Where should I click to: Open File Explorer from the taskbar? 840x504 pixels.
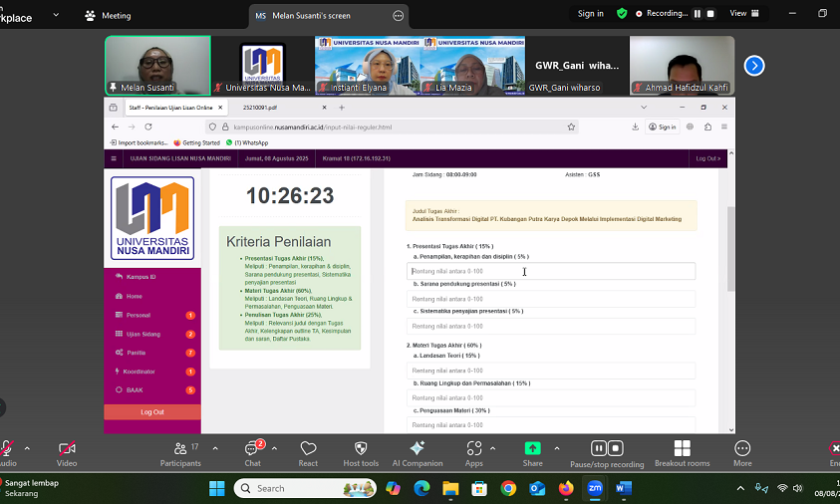450,488
